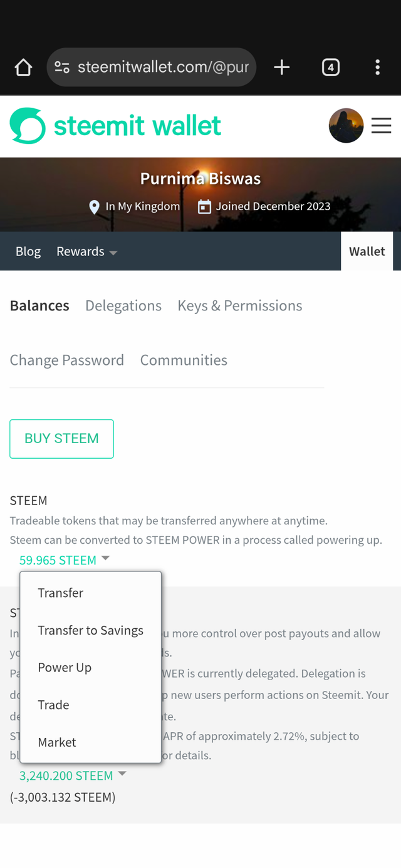This screenshot has height=868, width=401.
Task: Tap the site info icon in address bar
Action: pos(62,67)
